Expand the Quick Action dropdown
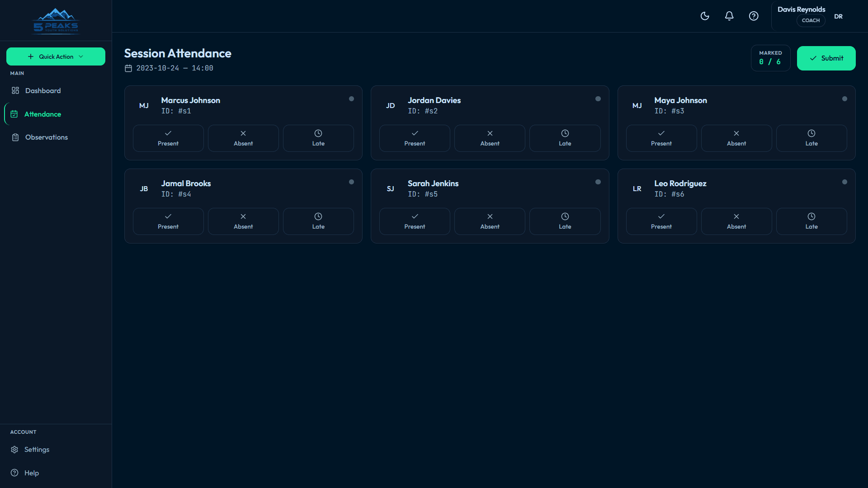Screen dimensions: 868x488 pyautogui.click(x=56, y=56)
